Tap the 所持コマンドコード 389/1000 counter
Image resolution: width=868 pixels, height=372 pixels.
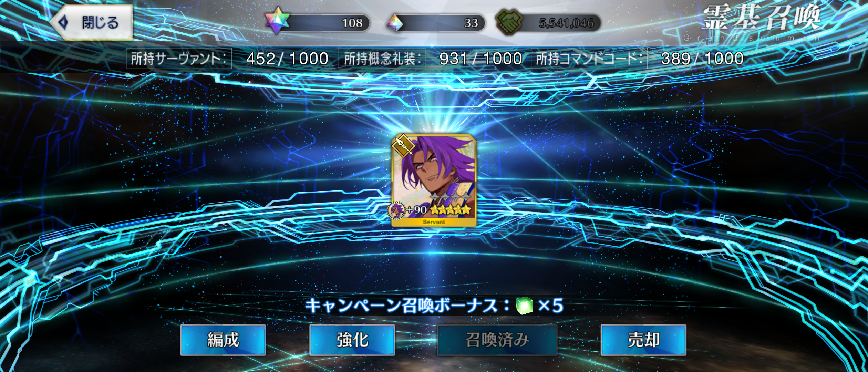[702, 59]
